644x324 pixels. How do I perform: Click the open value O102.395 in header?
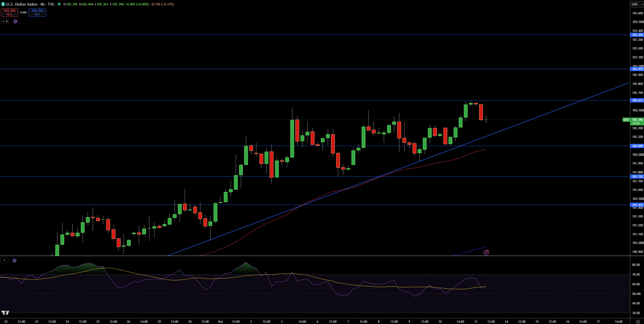click(71, 4)
